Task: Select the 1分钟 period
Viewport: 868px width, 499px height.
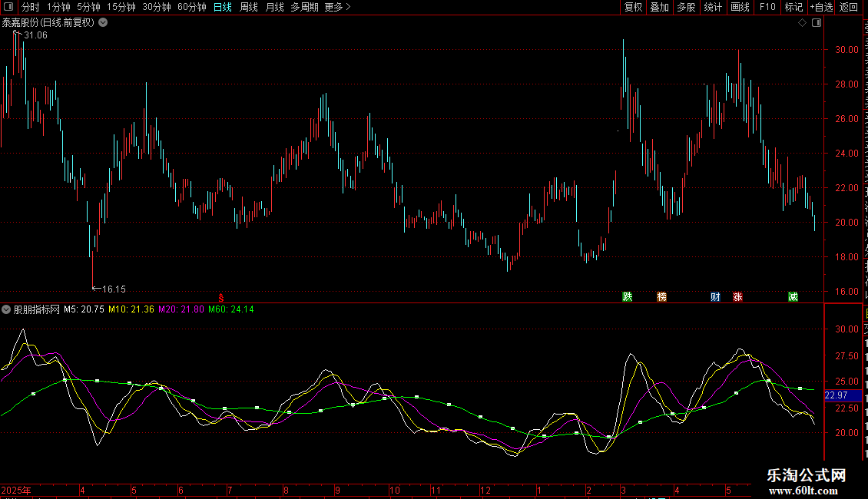Action: (x=58, y=7)
